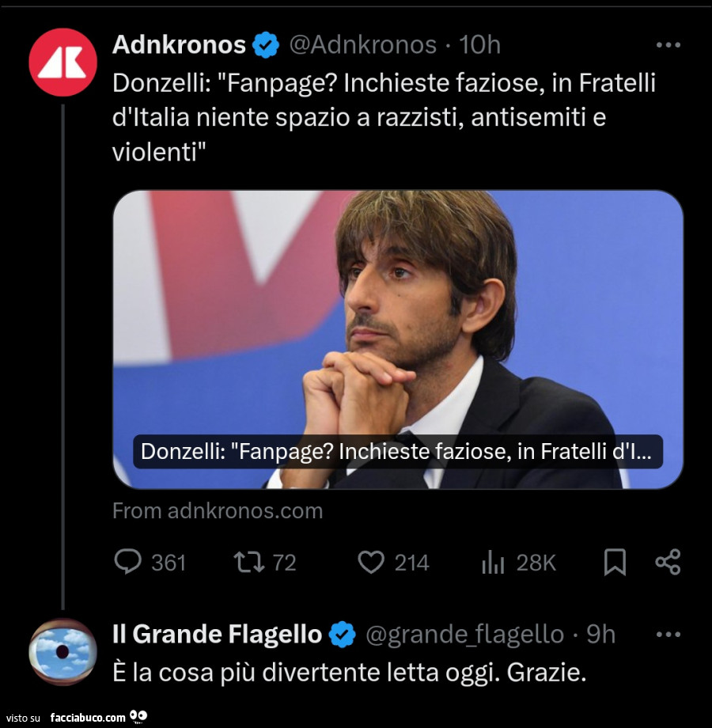Viewport: 712px width, 728px height.
Task: Open the reply icon on Adnkronos tweet
Action: pos(129,563)
